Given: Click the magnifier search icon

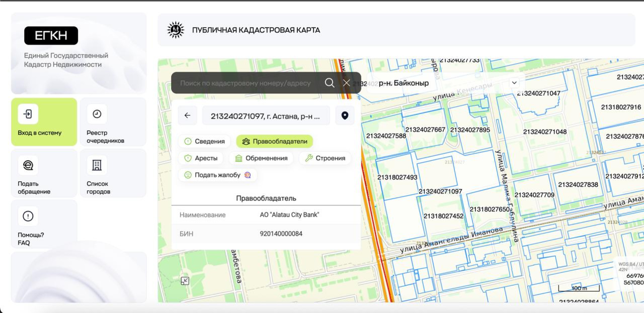Looking at the screenshot, I should (x=330, y=83).
